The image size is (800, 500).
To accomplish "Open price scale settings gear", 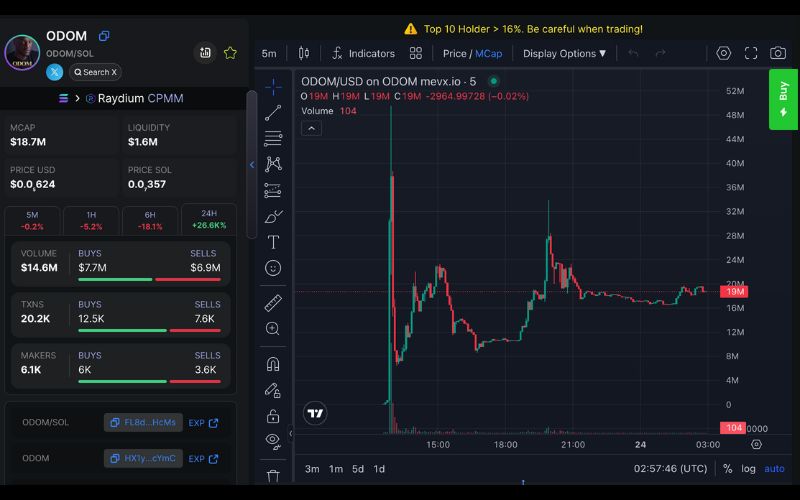I will pos(756,444).
